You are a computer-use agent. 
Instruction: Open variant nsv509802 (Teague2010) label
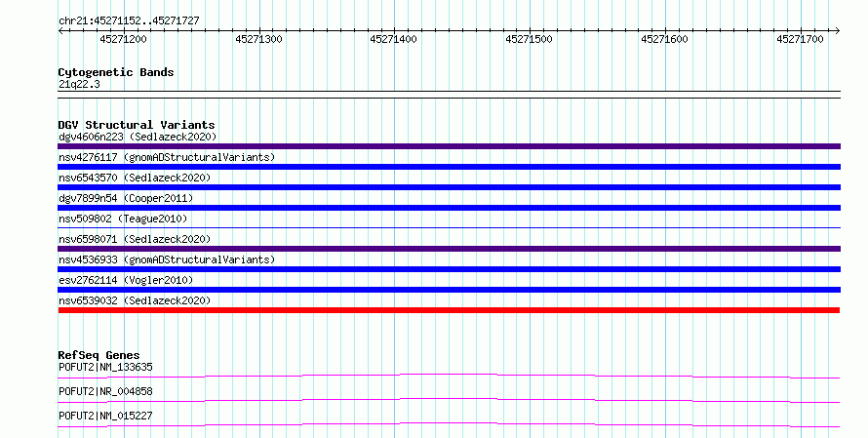click(x=123, y=219)
